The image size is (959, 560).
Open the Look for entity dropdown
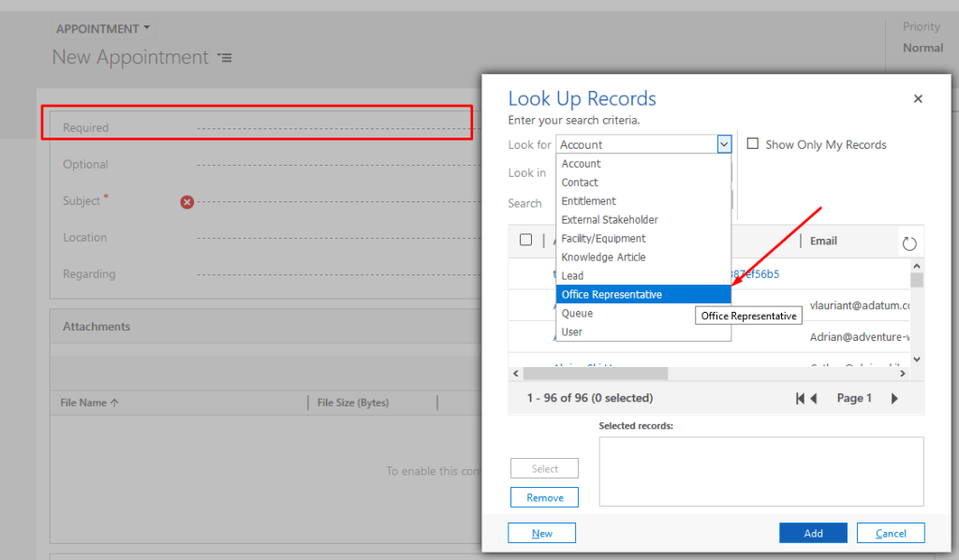point(723,143)
